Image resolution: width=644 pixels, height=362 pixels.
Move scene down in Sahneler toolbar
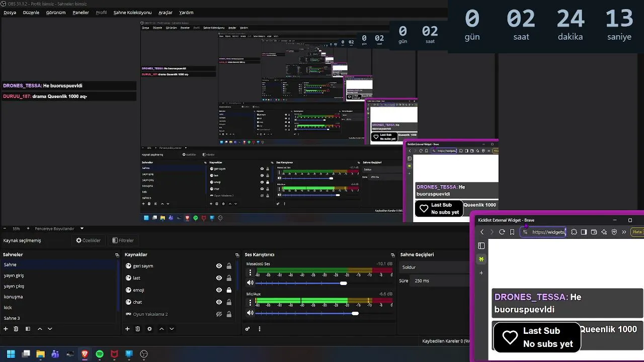[50, 329]
